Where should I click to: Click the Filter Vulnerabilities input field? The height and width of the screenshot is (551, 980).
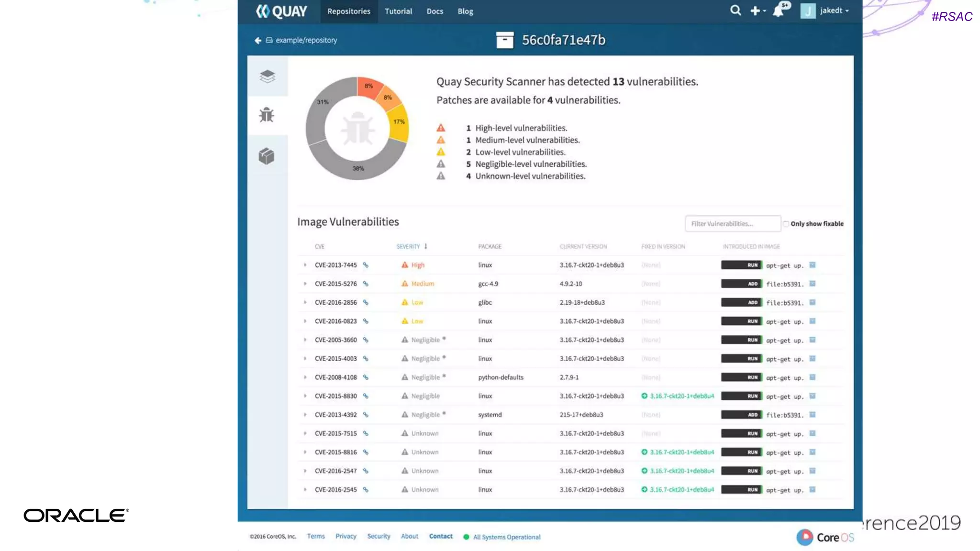(x=732, y=224)
